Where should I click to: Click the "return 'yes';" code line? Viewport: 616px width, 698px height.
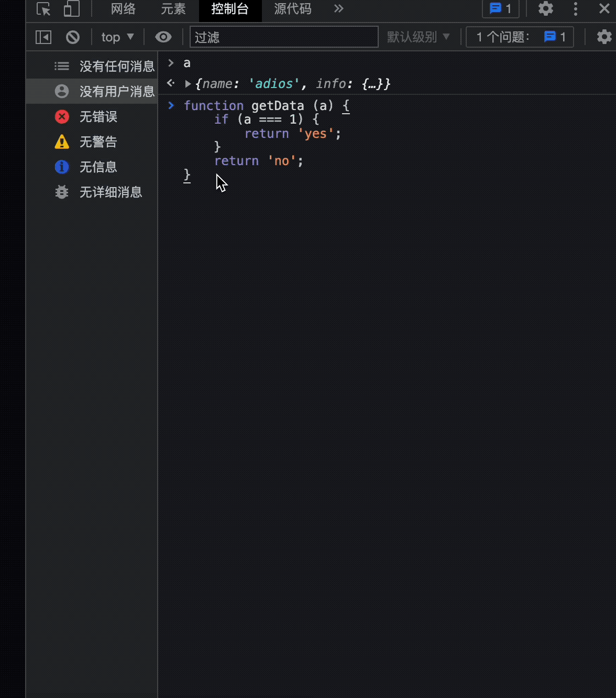[x=292, y=134]
